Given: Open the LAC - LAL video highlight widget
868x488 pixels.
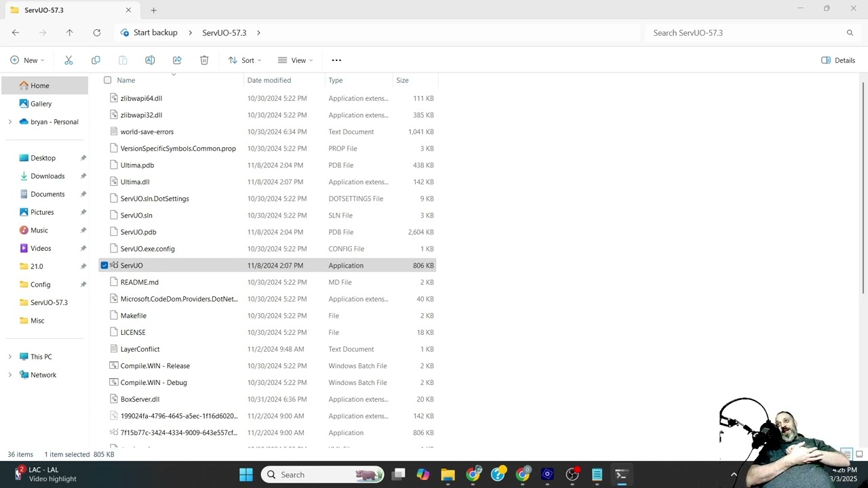Looking at the screenshot, I should 46,474.
